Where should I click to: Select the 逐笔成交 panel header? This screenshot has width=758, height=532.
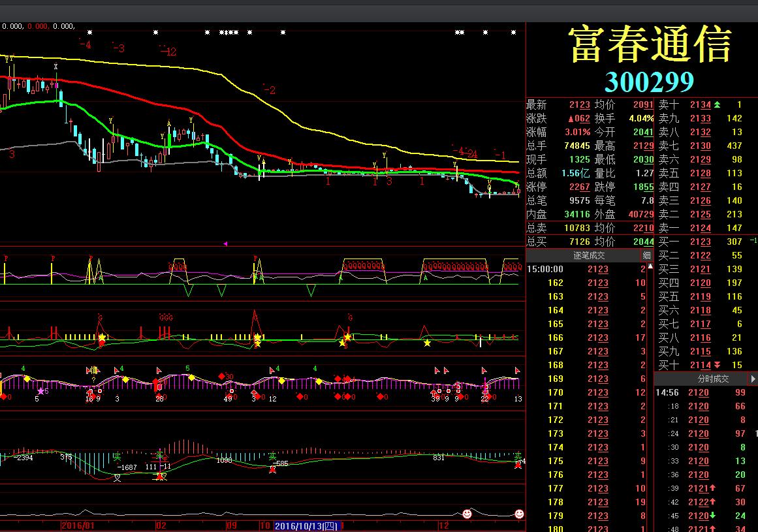(589, 255)
